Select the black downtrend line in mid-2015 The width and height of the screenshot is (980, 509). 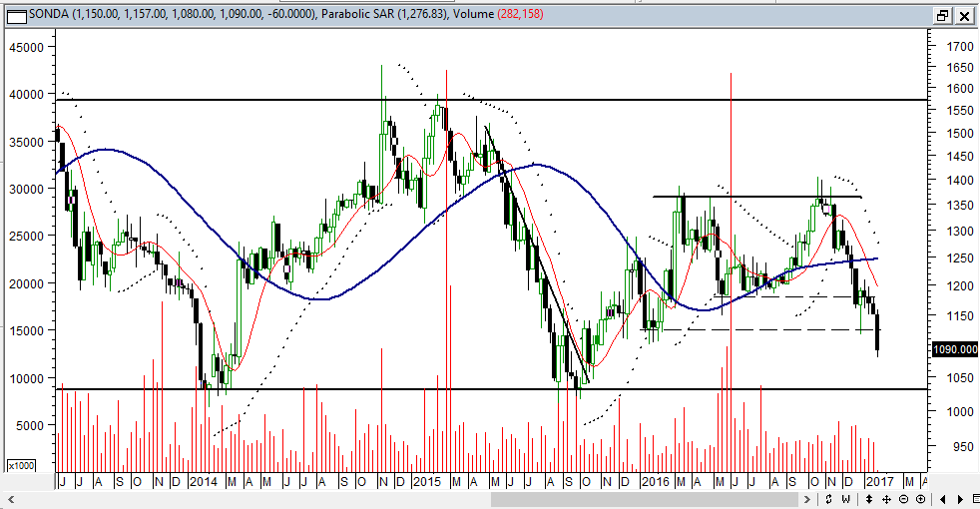pyautogui.click(x=538, y=256)
